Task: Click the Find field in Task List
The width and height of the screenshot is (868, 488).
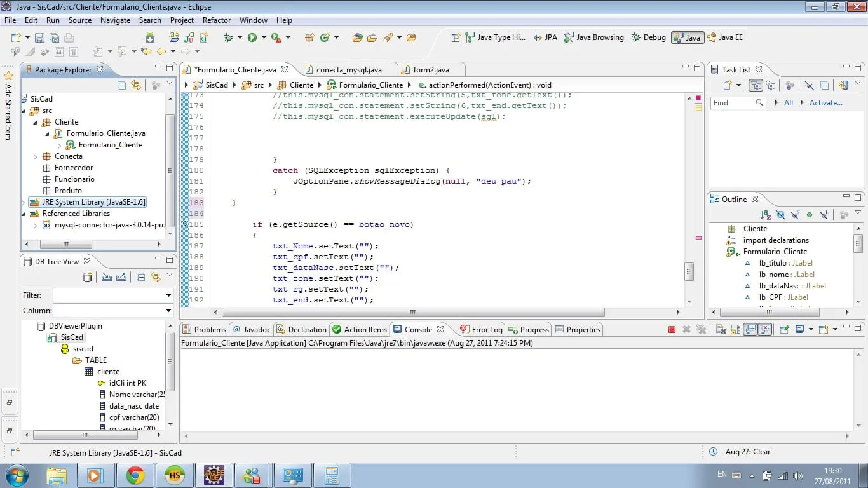Action: pos(738,102)
